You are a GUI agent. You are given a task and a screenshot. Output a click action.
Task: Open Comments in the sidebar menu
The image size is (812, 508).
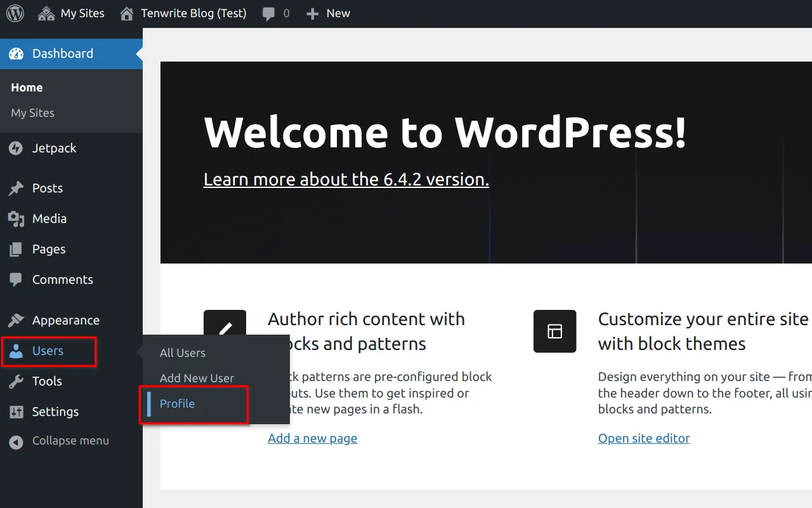tap(71, 280)
